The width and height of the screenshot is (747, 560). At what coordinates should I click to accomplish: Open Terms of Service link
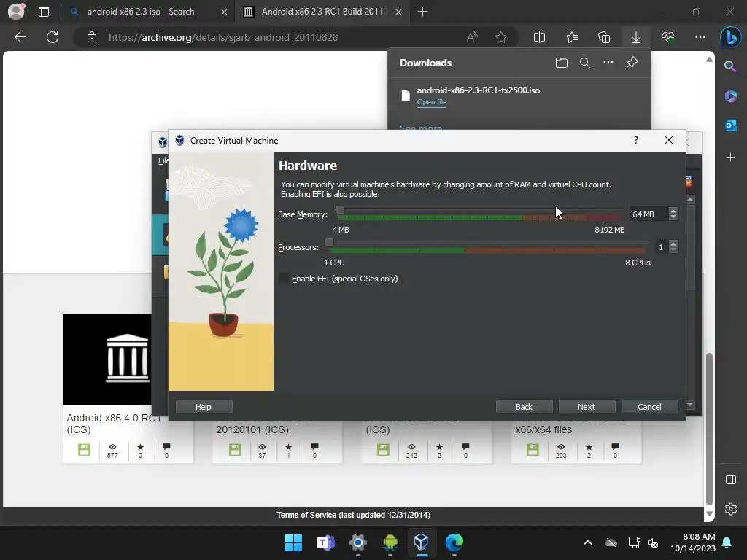tap(353, 515)
